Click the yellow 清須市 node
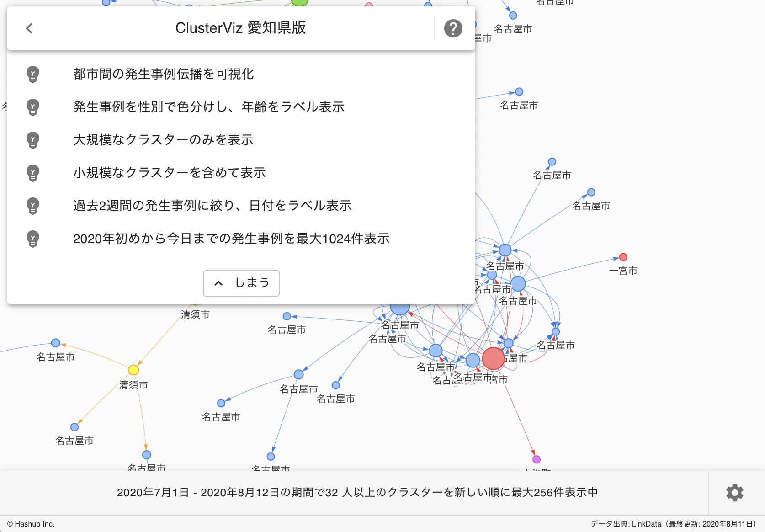765x532 pixels. tap(133, 370)
